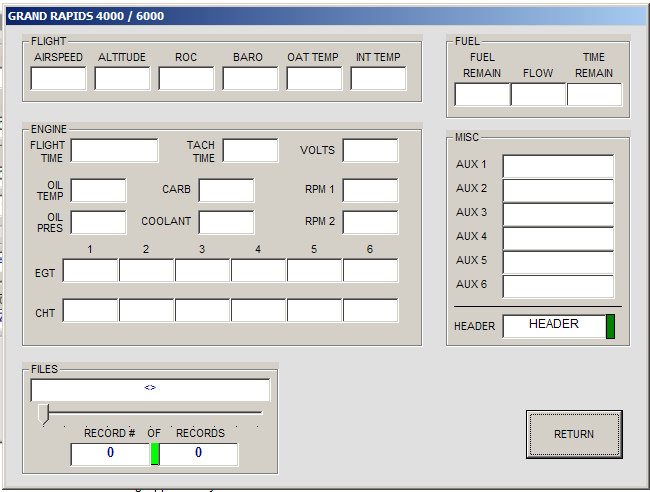650x492 pixels.
Task: Select the CHT cylinder 5 field
Action: click(314, 310)
